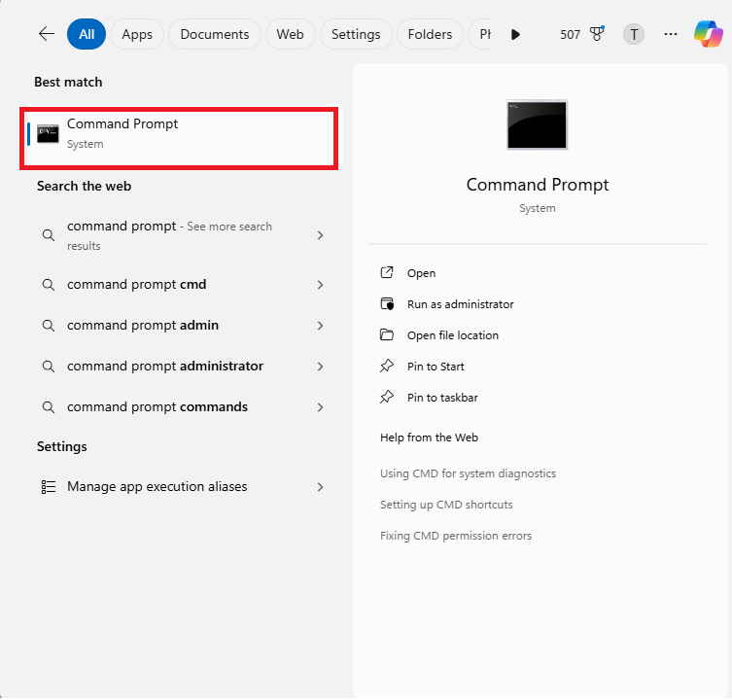The image size is (732, 700).
Task: Switch to the Web filter tab
Action: coord(290,34)
